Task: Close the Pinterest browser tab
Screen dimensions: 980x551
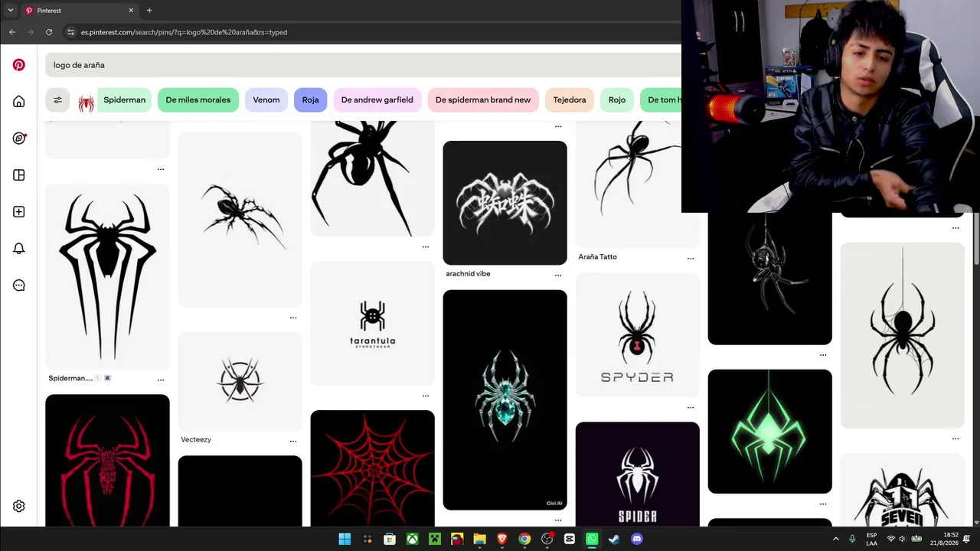Action: [x=131, y=11]
